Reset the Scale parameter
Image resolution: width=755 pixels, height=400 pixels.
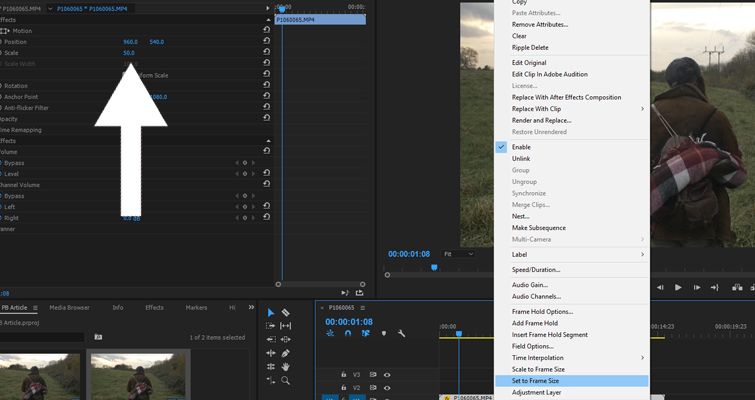266,53
